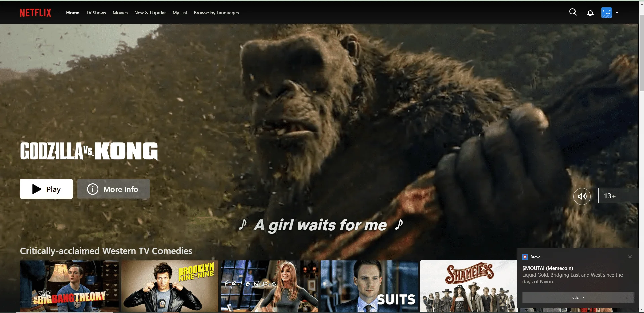Dismiss the Brave notification with X
The width and height of the screenshot is (644, 313).
(630, 257)
